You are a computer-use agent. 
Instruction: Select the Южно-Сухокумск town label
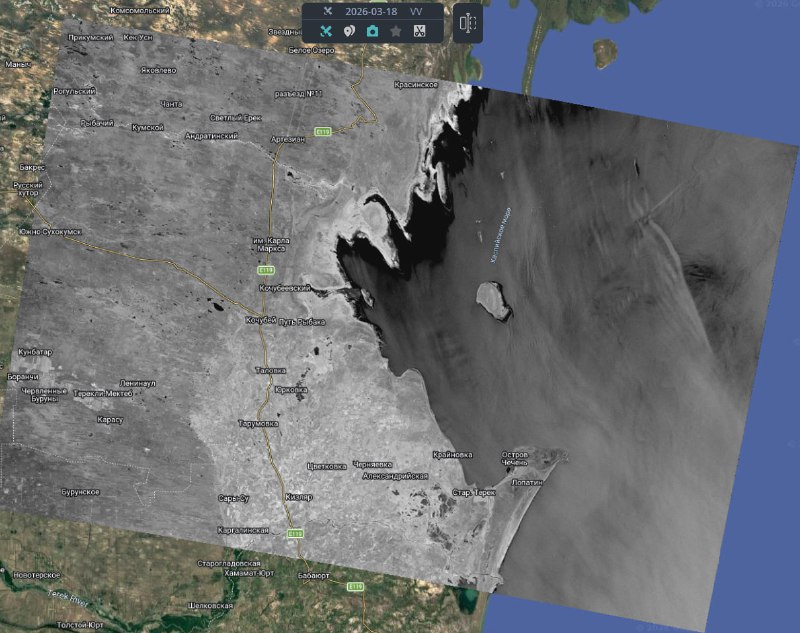49,232
